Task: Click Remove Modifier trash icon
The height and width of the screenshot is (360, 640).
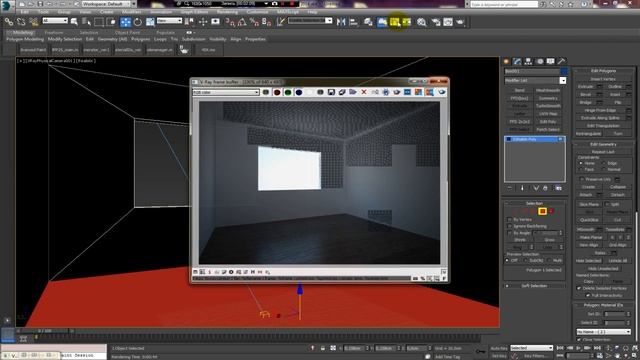Action: click(x=545, y=188)
